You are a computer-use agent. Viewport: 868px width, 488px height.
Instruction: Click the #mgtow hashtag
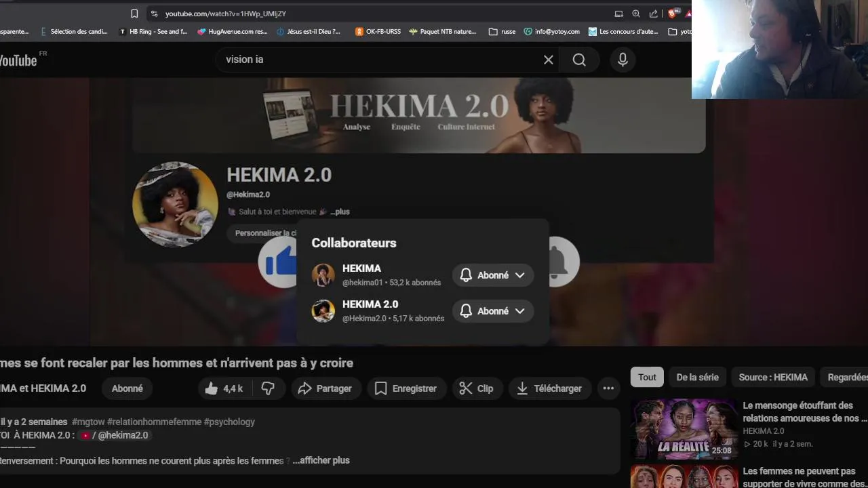(87, 422)
